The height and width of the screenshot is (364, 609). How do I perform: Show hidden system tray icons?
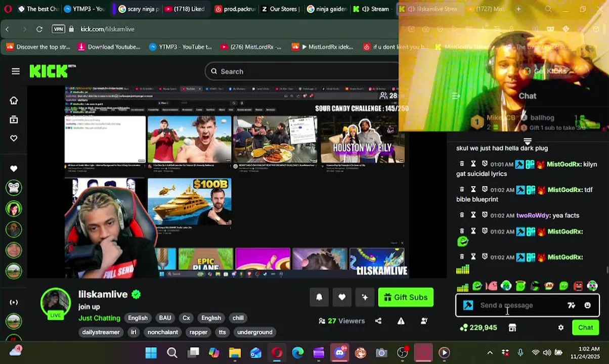pyautogui.click(x=490, y=353)
